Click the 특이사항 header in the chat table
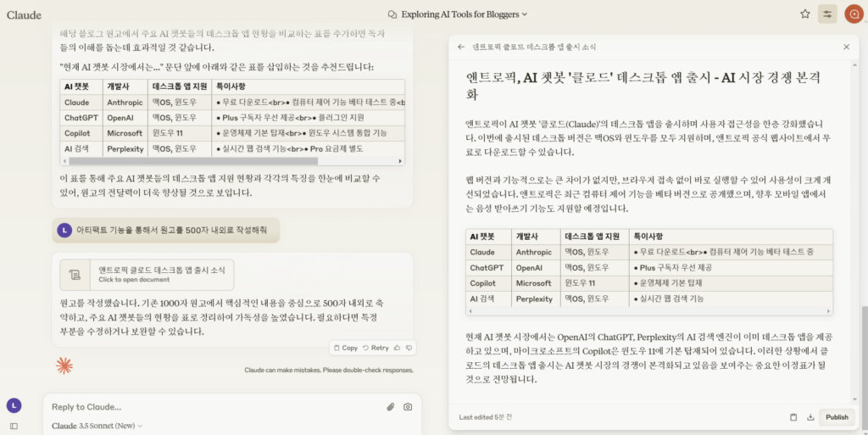Viewport: 868px width, 435px height. (308, 86)
